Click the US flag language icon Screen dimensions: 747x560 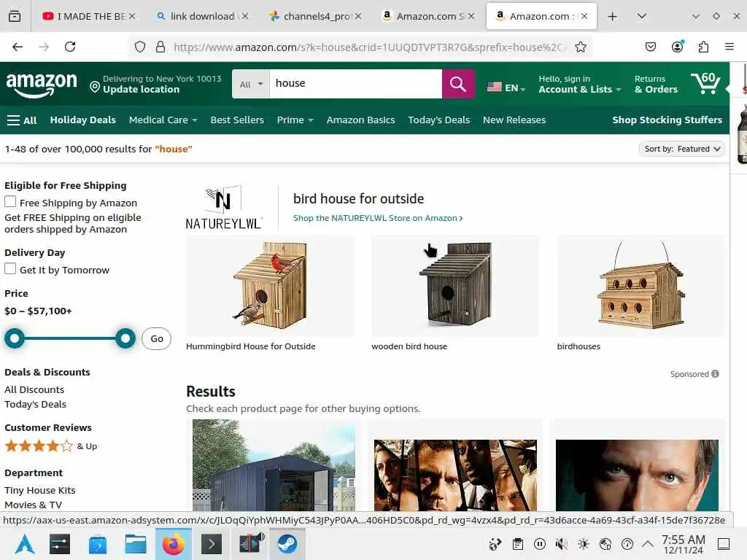pyautogui.click(x=495, y=87)
